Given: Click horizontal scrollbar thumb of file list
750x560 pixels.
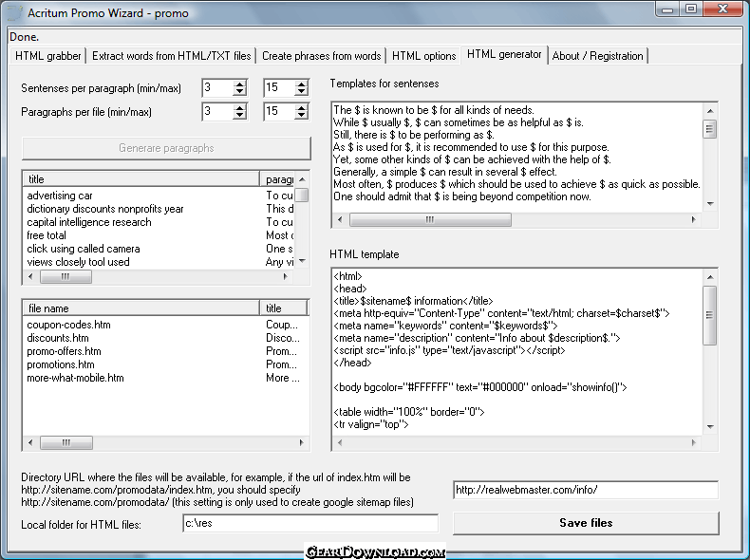Looking at the screenshot, I should 66,443.
